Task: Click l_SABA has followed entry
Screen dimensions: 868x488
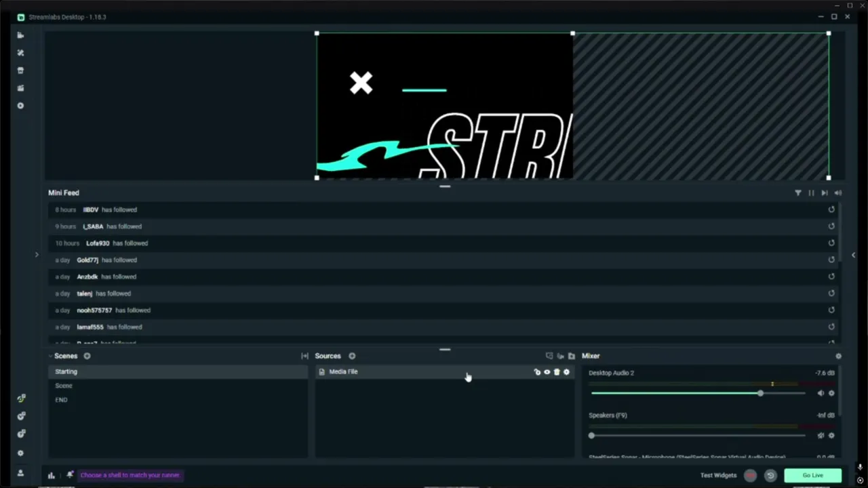Action: (x=441, y=226)
